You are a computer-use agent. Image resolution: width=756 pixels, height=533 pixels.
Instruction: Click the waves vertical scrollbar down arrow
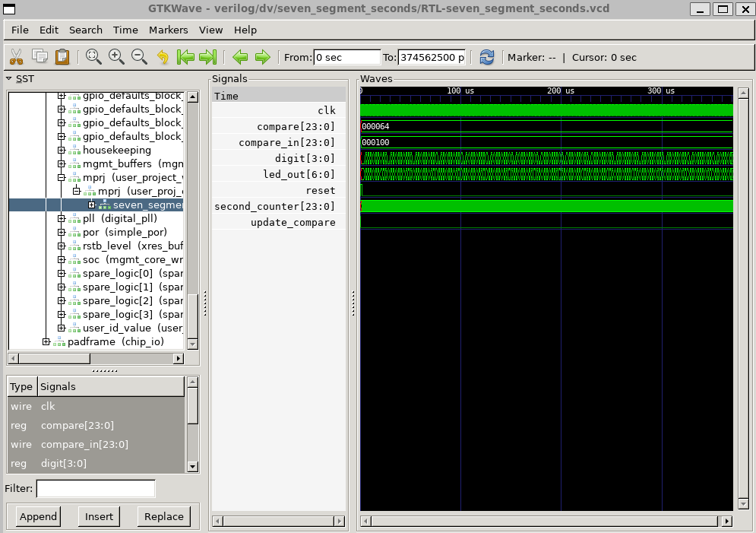click(x=743, y=504)
